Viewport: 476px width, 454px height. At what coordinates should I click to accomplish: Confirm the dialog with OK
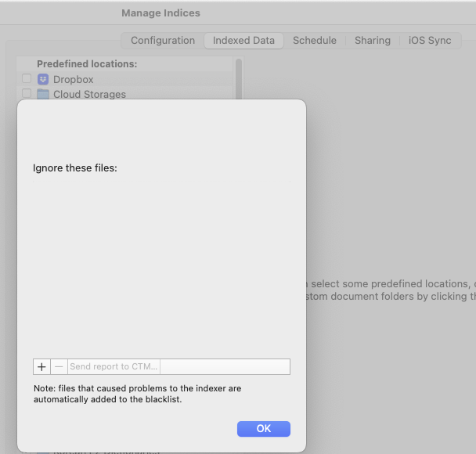[x=263, y=428]
